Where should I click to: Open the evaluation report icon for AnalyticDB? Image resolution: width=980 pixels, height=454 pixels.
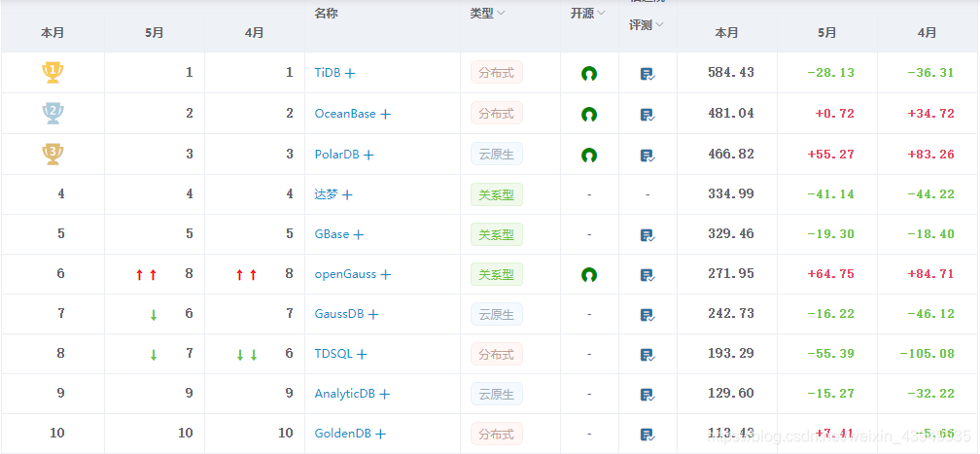click(647, 395)
